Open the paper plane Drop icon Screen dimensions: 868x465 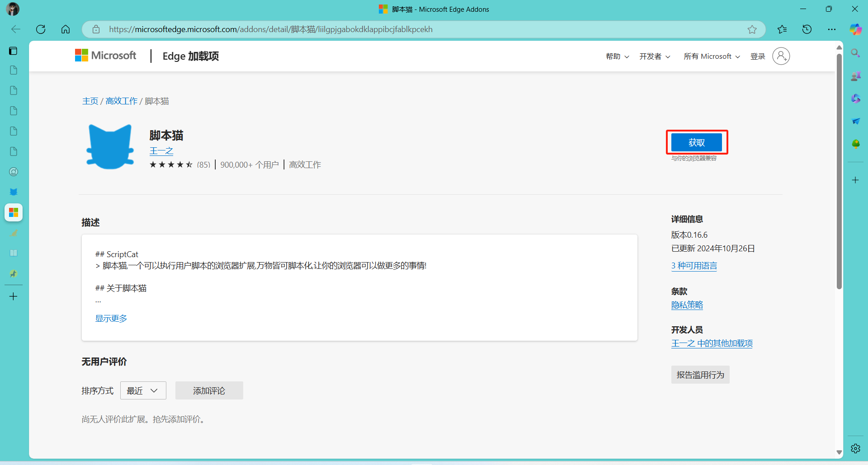pyautogui.click(x=855, y=121)
